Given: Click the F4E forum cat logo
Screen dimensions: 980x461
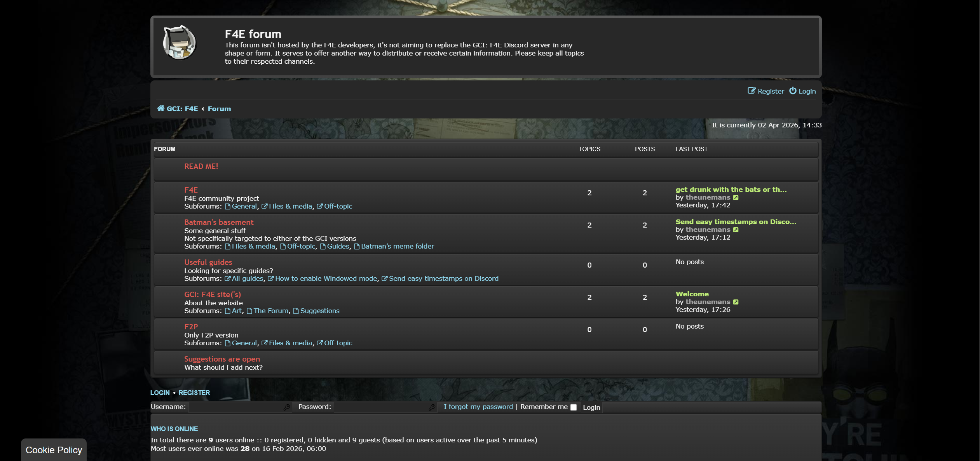Looking at the screenshot, I should (179, 43).
